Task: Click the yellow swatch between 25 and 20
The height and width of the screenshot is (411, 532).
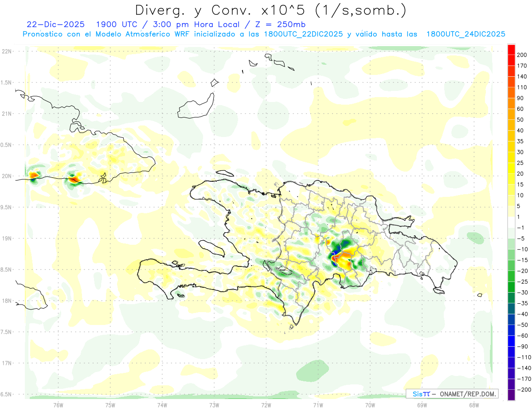Action: 511,168
